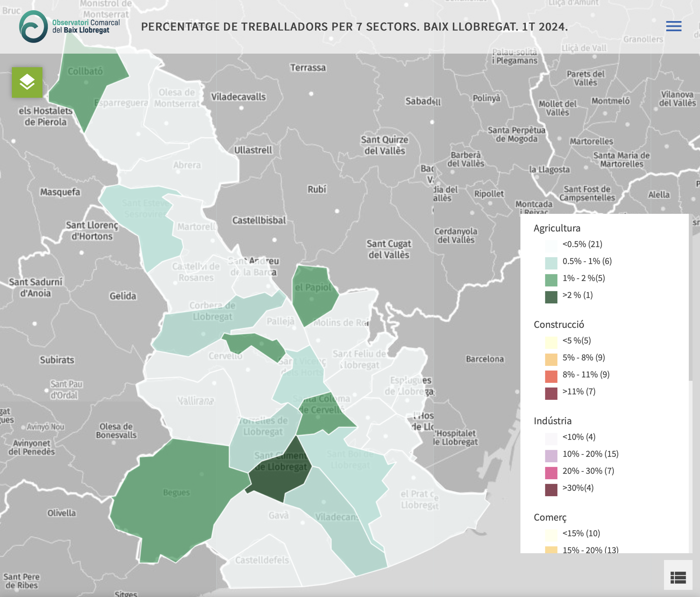Click the dark green >2 % agriculture swatch
The width and height of the screenshot is (700, 597).
click(x=551, y=297)
